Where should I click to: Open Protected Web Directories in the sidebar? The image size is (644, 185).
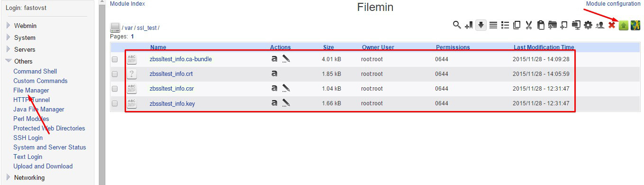[x=49, y=128]
